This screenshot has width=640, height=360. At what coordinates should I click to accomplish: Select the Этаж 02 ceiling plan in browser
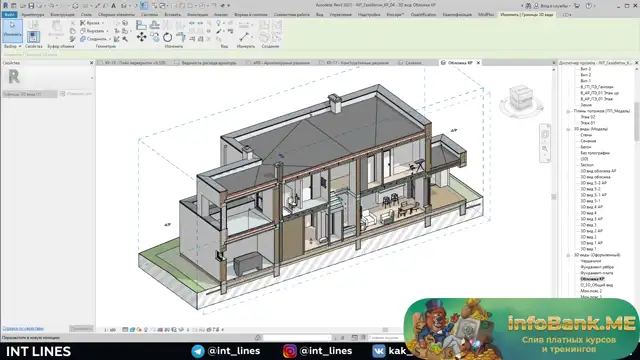588,117
